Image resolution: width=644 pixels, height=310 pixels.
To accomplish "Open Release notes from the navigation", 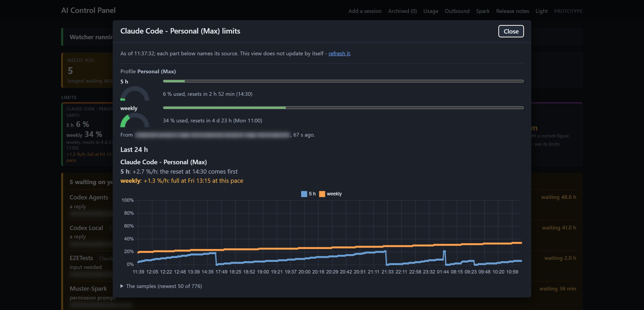I will 513,11.
